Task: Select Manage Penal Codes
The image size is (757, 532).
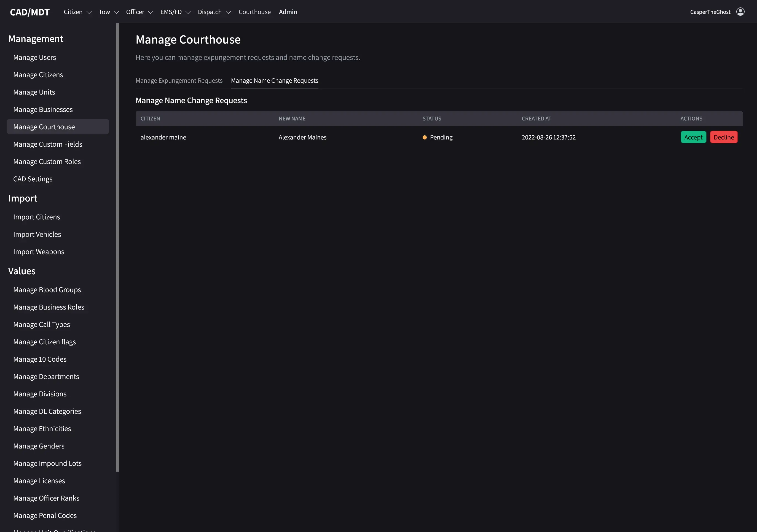Action: click(45, 515)
